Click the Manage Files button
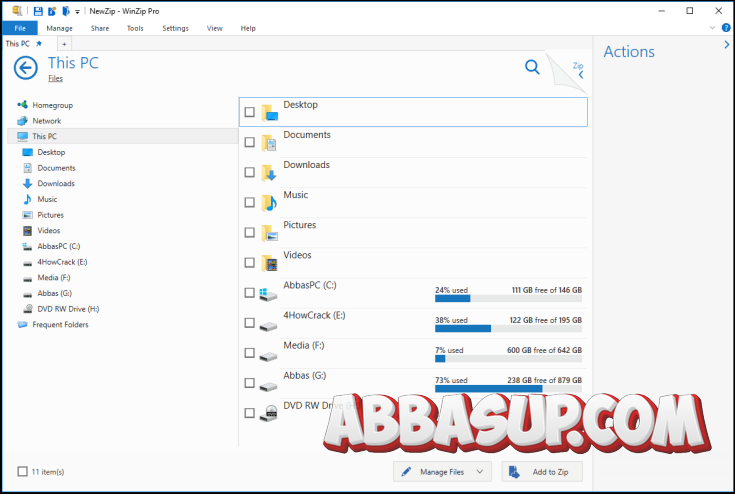Screen dimensions: 735x494 (x=442, y=472)
